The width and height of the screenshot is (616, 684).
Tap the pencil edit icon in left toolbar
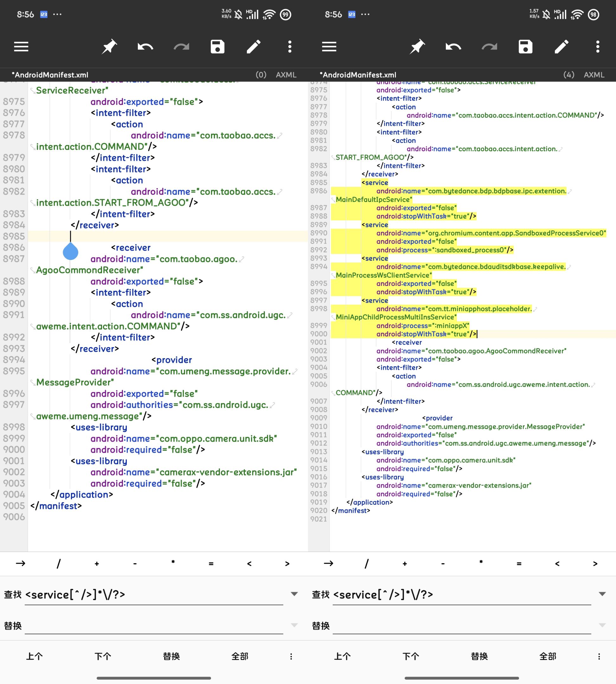tap(253, 47)
